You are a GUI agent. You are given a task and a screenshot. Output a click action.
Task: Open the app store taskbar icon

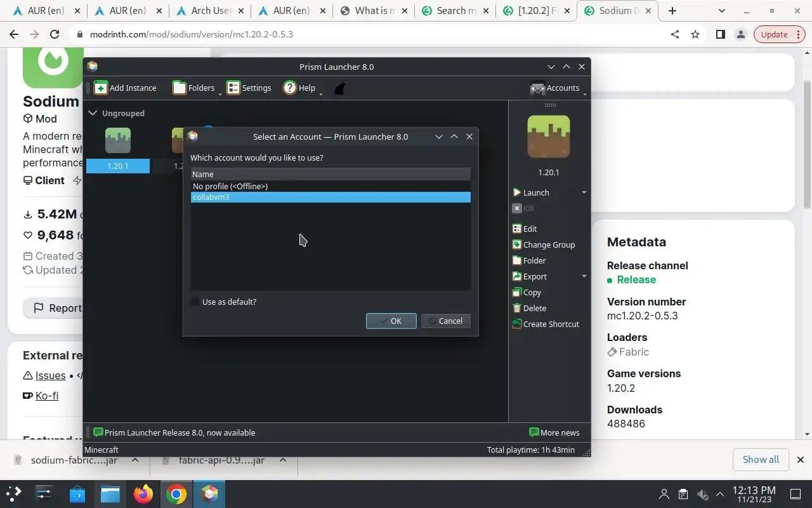77,494
